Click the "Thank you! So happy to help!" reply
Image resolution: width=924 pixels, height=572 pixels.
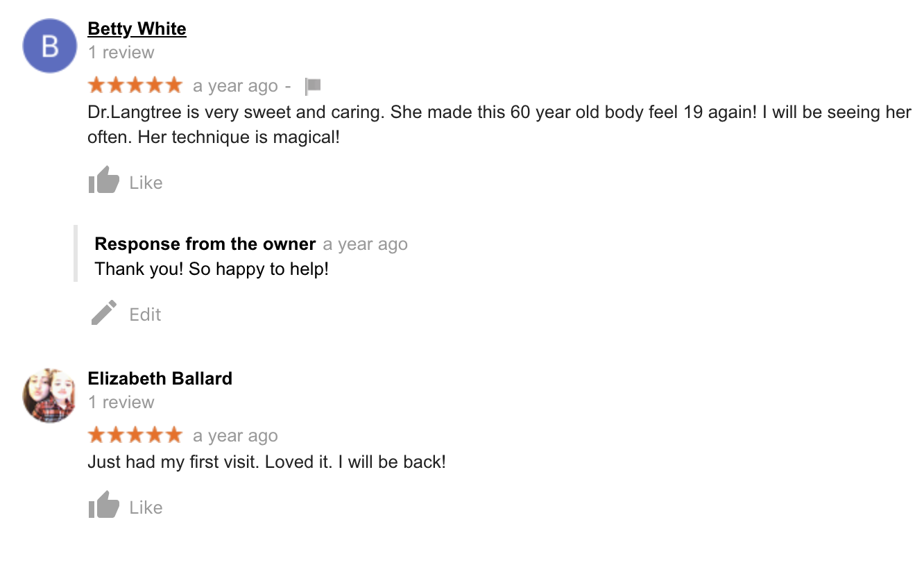pos(212,269)
